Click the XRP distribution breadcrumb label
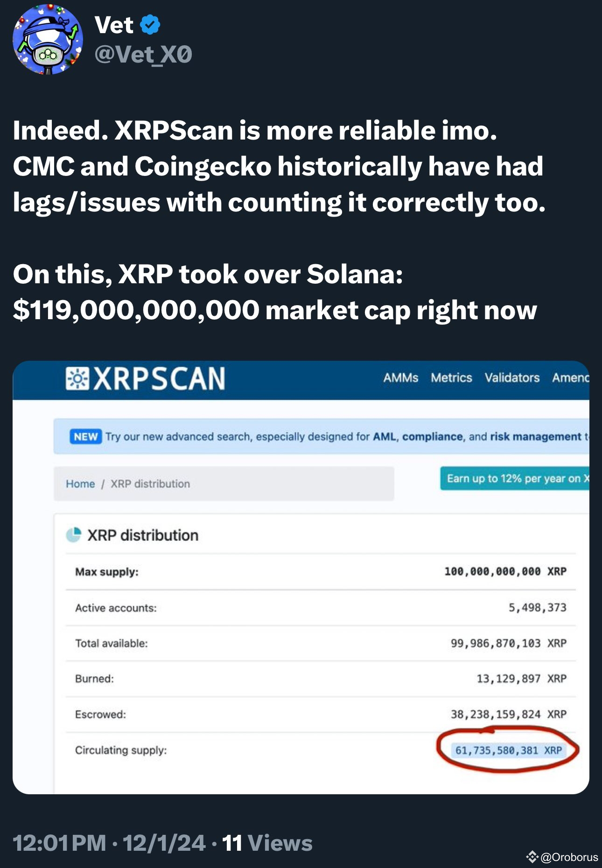 (x=149, y=484)
